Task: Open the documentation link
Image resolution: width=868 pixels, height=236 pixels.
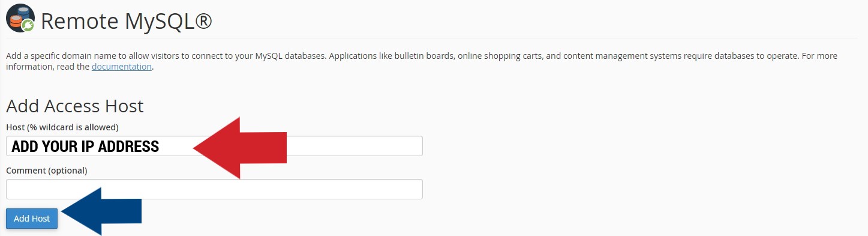Action: tap(122, 67)
